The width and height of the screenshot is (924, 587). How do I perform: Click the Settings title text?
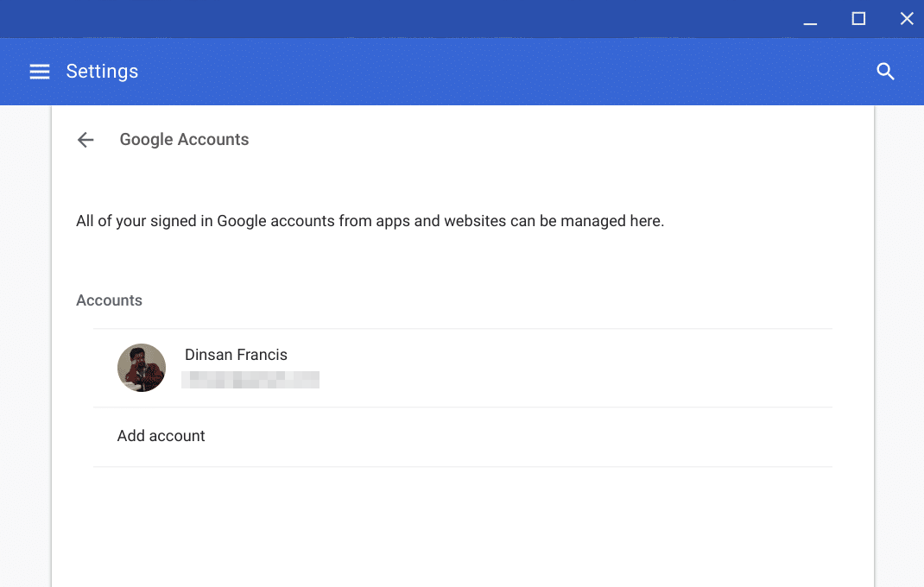102,72
